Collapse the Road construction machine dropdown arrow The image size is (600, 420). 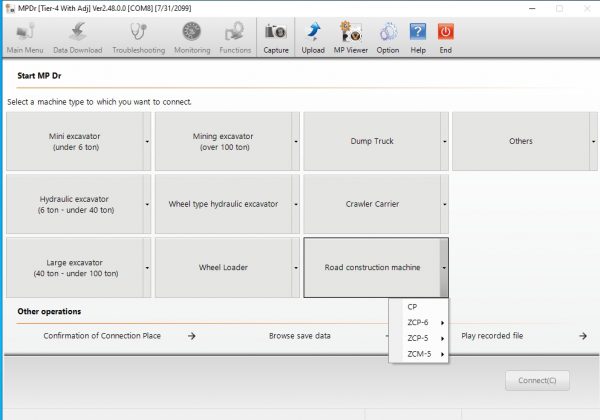(444, 268)
